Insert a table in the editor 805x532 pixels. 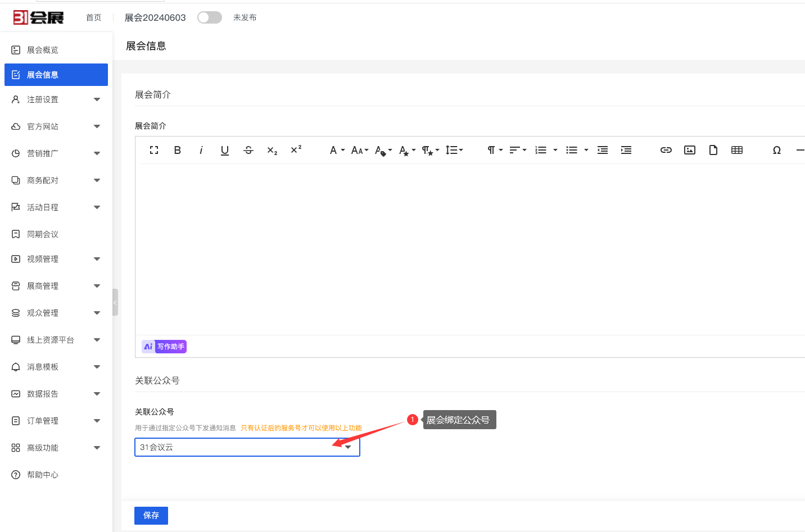[737, 150]
